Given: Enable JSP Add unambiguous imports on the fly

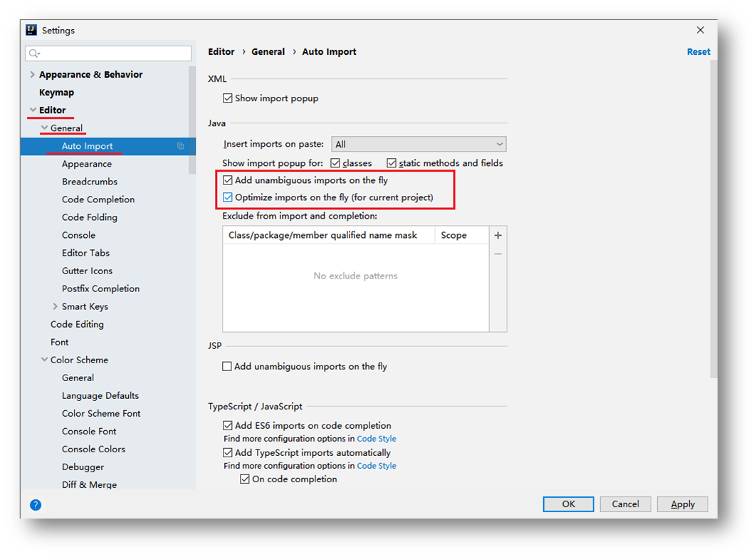Looking at the screenshot, I should (x=226, y=367).
